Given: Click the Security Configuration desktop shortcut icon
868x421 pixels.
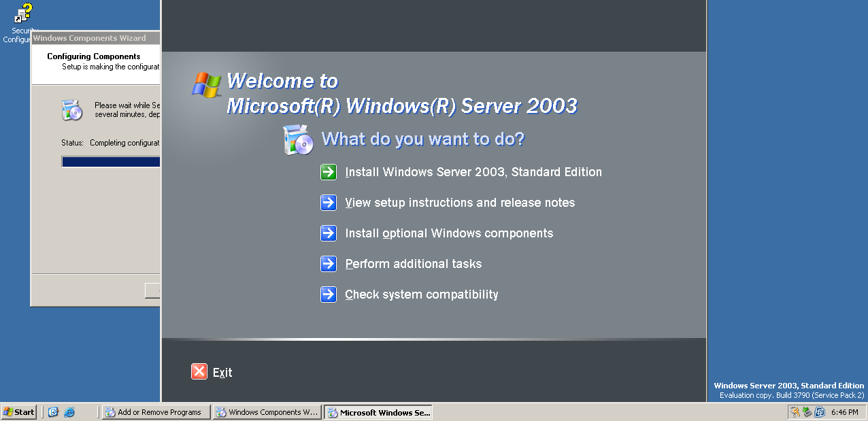Looking at the screenshot, I should 24,14.
